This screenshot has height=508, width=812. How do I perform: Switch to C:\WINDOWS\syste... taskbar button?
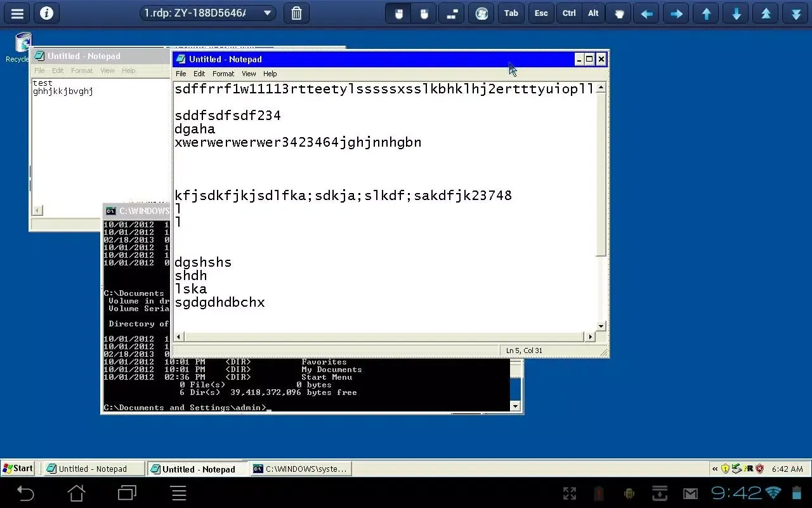(301, 469)
